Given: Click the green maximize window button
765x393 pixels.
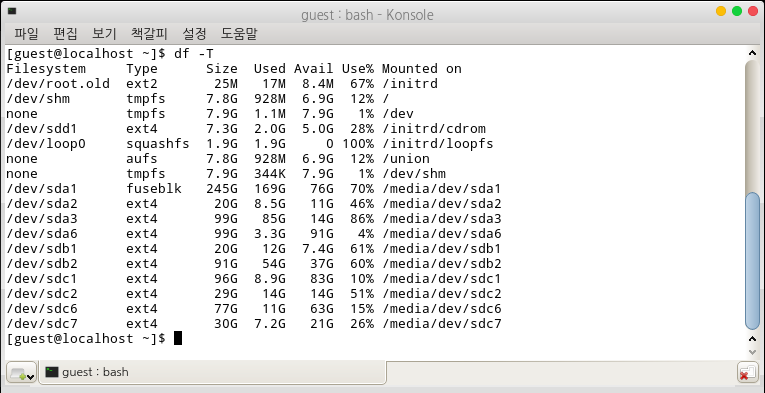Looking at the screenshot, I should click(x=737, y=11).
